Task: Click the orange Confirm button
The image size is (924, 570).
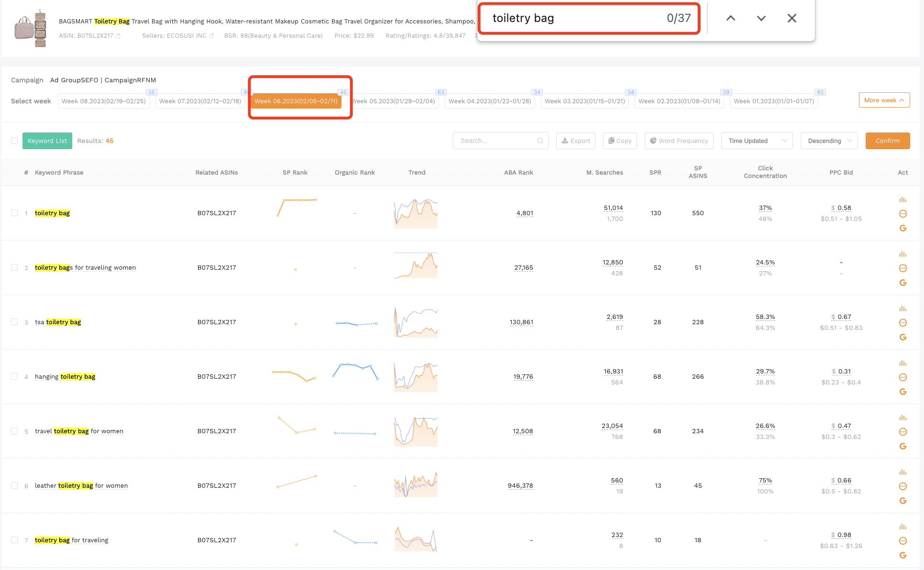Action: point(888,141)
